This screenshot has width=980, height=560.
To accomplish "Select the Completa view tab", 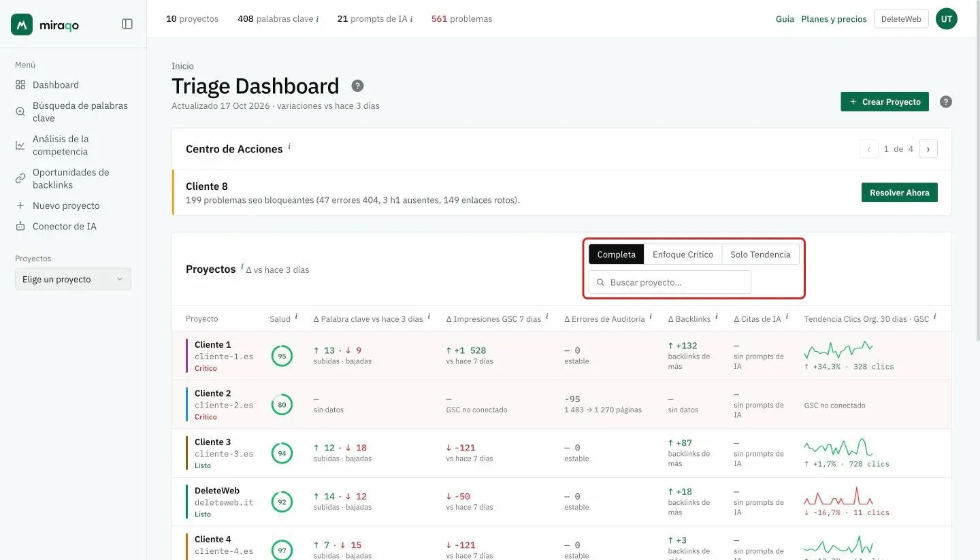I will point(616,254).
